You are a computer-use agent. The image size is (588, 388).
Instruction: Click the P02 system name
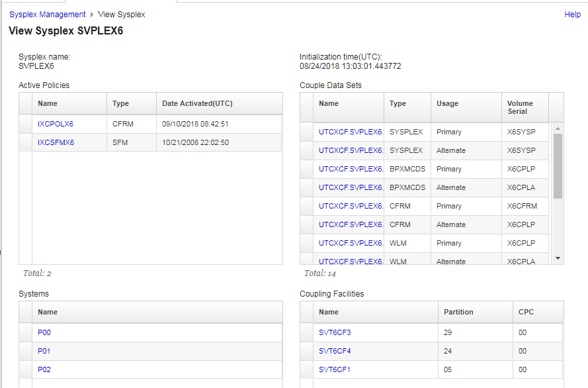pos(44,369)
